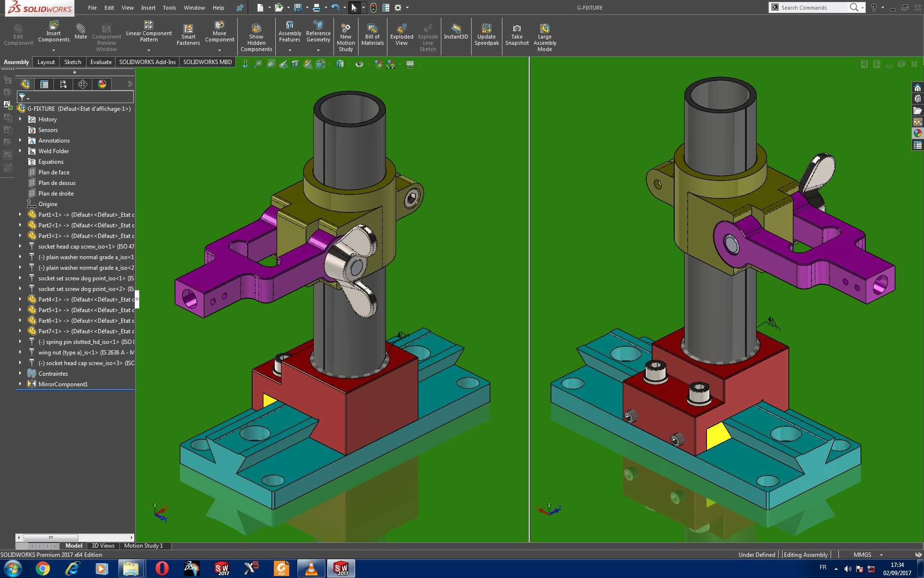Open the Assembly Features dropdown arrow
Viewport: 924px width, 578px height.
[290, 50]
